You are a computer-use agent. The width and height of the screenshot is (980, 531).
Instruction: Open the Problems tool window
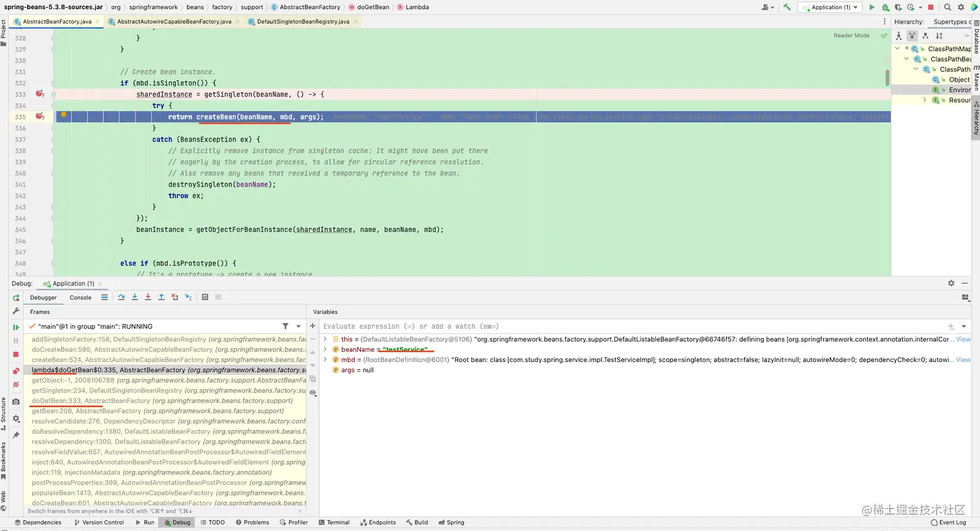[x=252, y=523]
